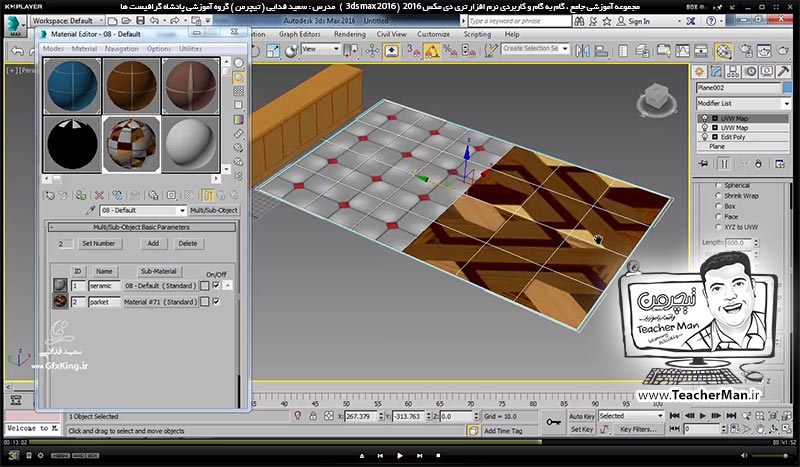Click Get Material icon in Material Editor
800x467 pixels.
click(49, 195)
